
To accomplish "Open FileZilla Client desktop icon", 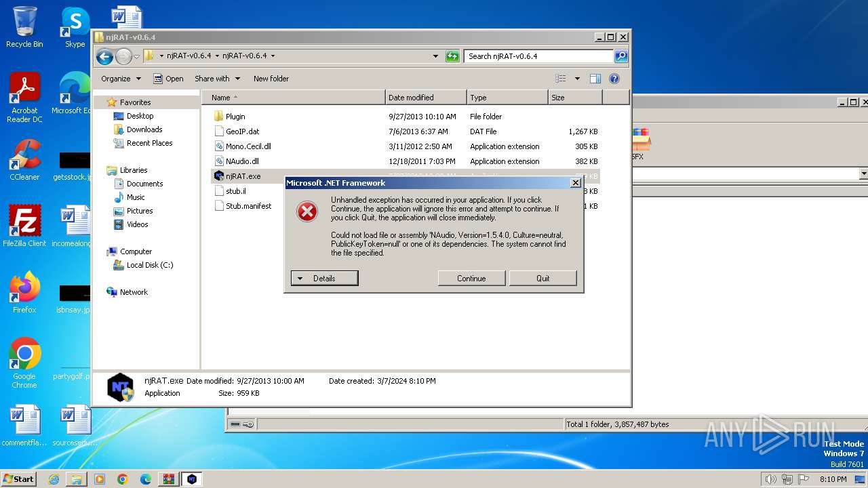I will tap(24, 226).
